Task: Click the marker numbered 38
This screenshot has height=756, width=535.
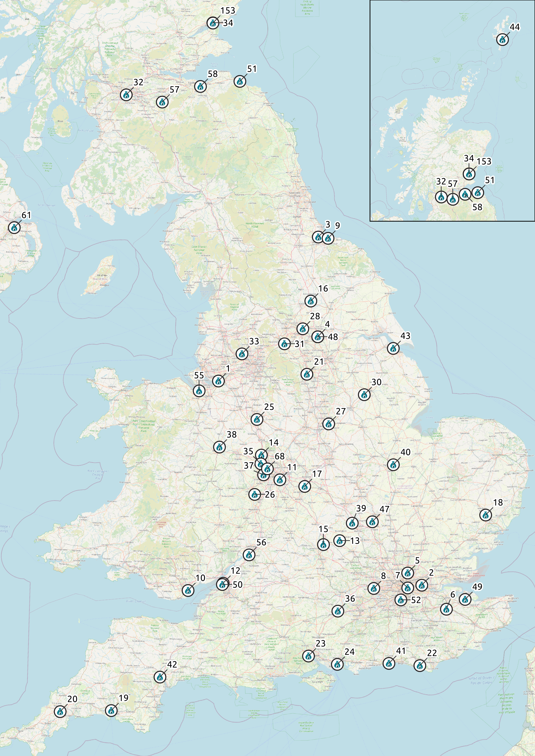Action: coord(219,447)
